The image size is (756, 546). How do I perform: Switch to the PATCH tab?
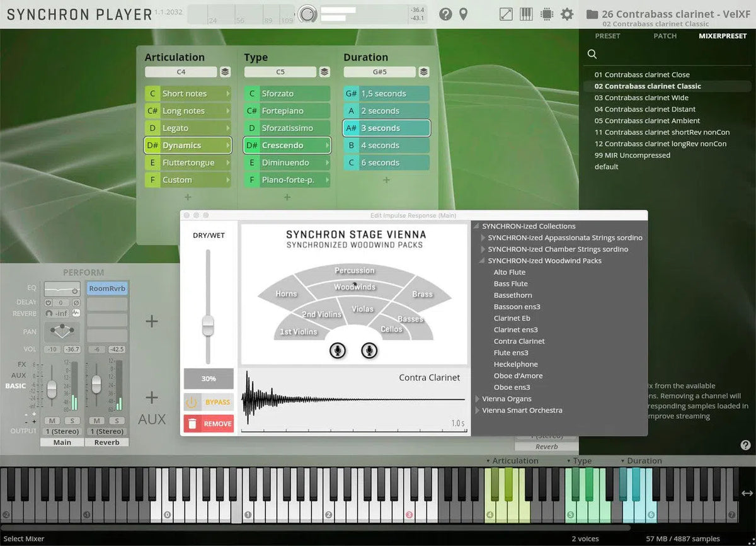(665, 36)
